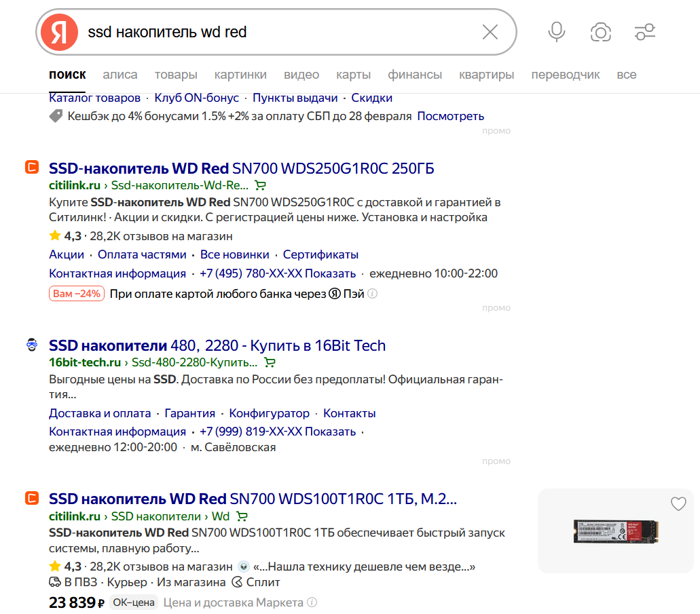
Task: Clear the search query with X
Action: coord(490,32)
